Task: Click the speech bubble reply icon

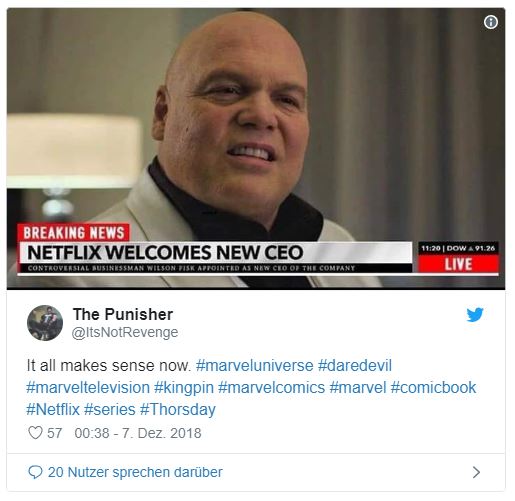Action: (35, 472)
